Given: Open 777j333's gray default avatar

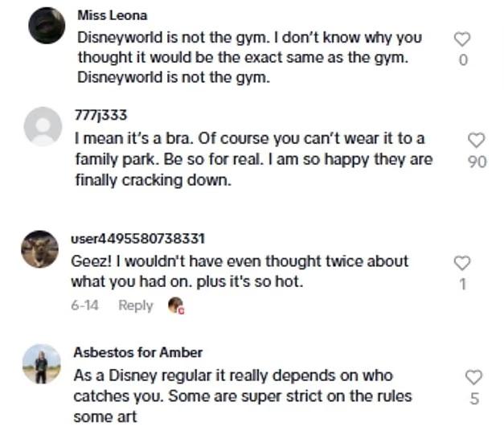Looking at the screenshot, I should click(x=43, y=126).
